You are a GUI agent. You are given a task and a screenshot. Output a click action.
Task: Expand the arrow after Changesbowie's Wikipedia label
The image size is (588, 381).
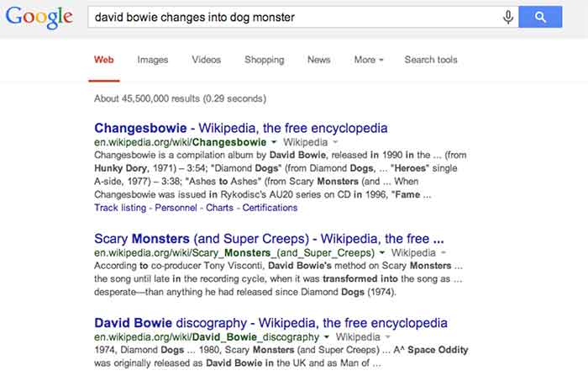click(x=335, y=143)
